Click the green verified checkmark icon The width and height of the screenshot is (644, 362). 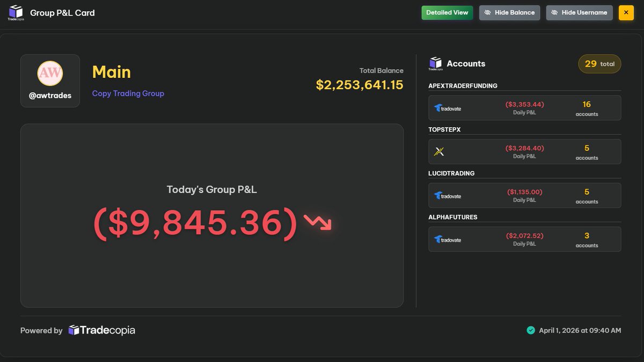[x=531, y=330]
